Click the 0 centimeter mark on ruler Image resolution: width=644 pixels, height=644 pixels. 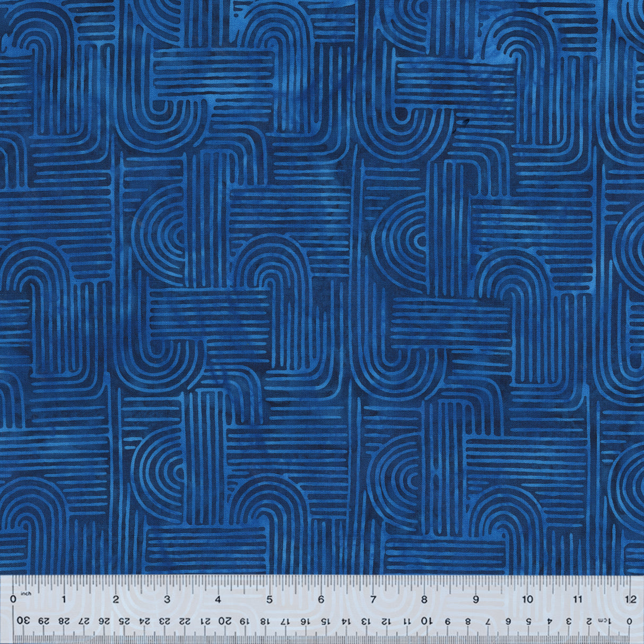[629, 621]
